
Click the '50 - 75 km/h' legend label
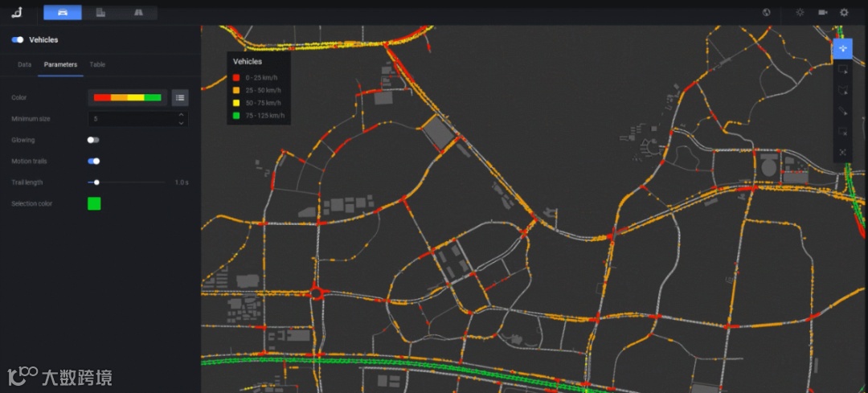(264, 103)
